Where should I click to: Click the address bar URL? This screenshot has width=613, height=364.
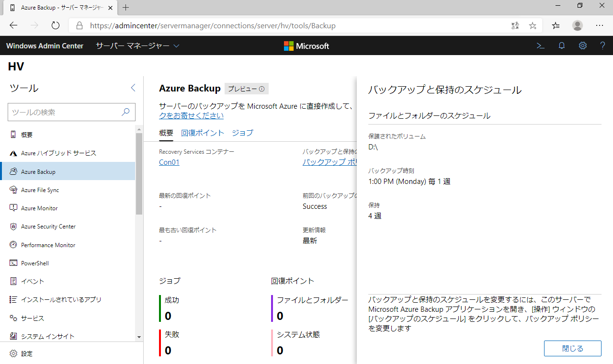coord(213,26)
